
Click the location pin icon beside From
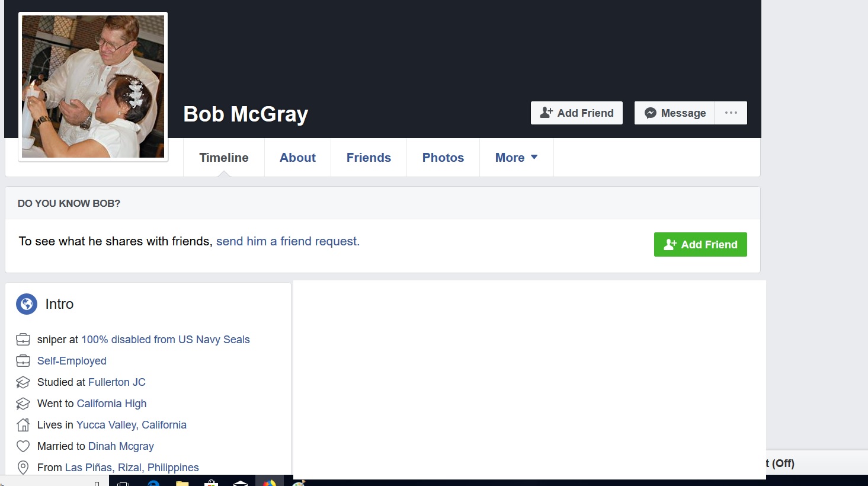click(x=23, y=468)
